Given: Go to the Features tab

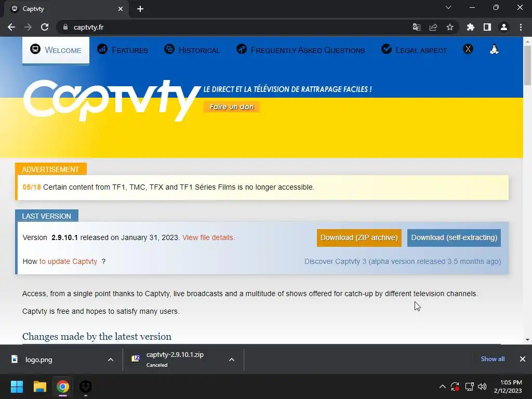Looking at the screenshot, I should click(123, 50).
